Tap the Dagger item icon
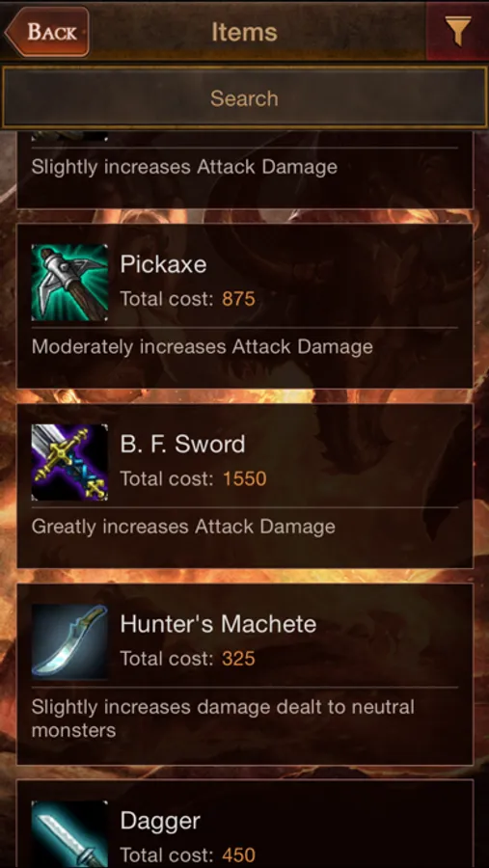 point(69,833)
